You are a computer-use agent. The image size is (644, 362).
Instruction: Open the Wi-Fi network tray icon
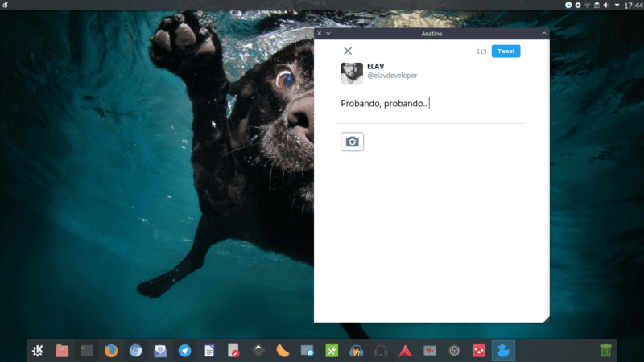588,6
